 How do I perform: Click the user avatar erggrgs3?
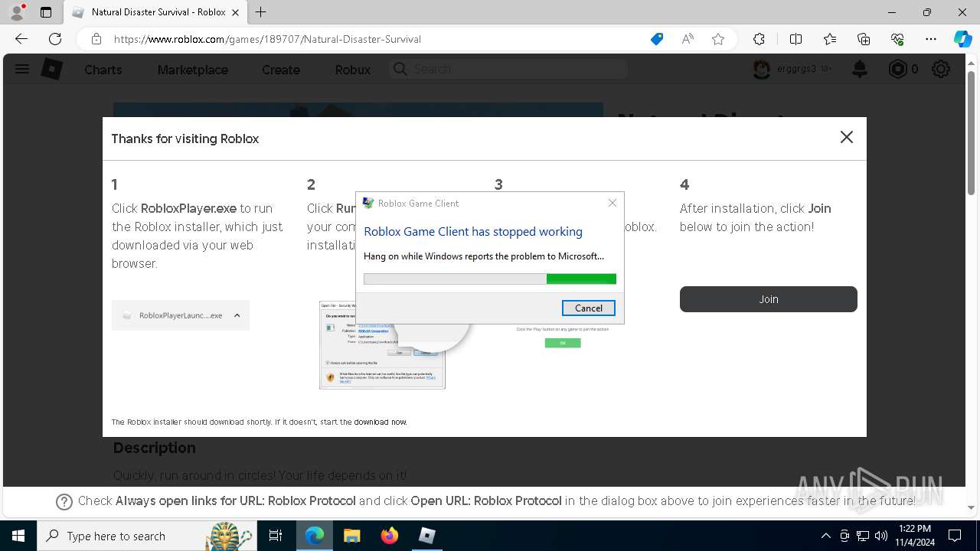[761, 69]
